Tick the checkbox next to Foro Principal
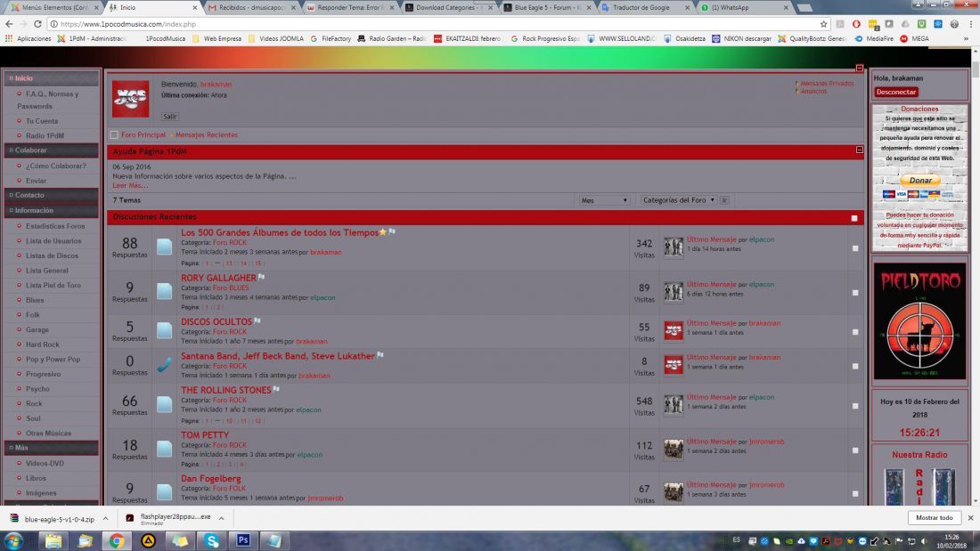 click(x=114, y=135)
